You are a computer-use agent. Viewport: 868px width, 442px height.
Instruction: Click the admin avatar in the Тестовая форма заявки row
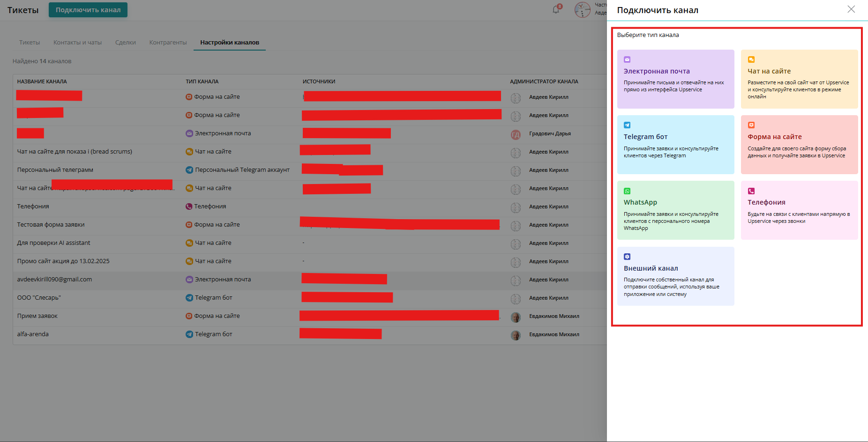point(516,226)
